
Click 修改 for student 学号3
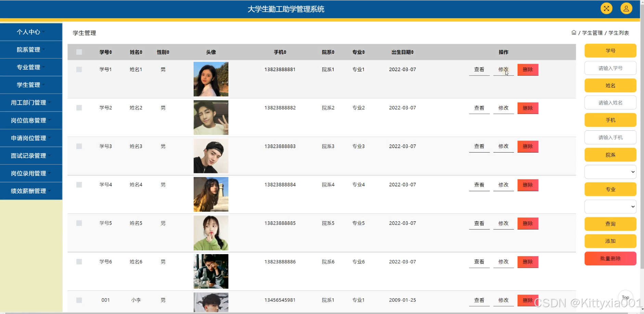[x=503, y=146]
